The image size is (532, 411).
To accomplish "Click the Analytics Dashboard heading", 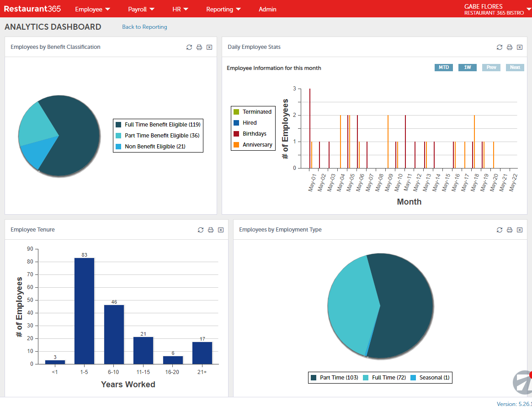I will 53,27.
